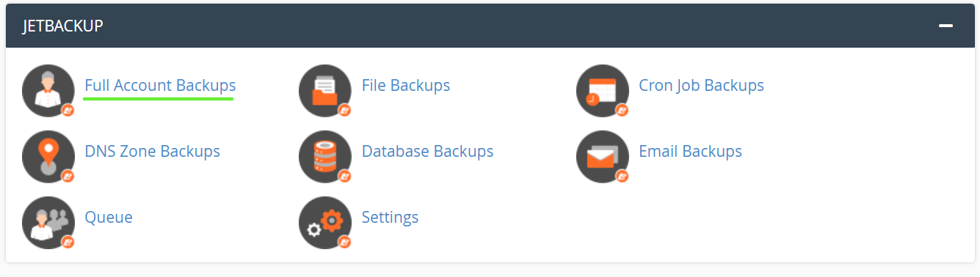Open the Settings gears icon
Image resolution: width=980 pixels, height=277 pixels.
[x=325, y=222]
